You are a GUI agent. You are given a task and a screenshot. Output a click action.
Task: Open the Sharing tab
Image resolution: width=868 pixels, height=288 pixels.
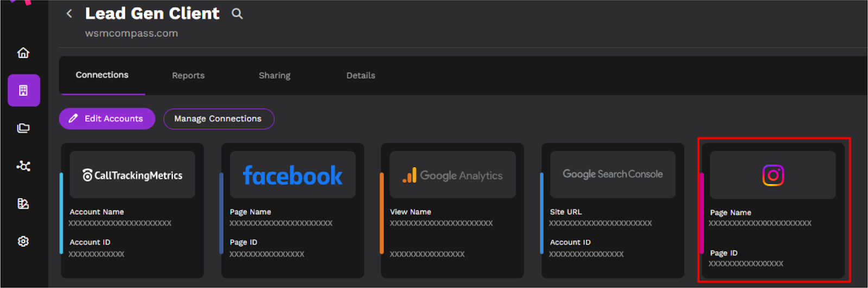pos(275,75)
